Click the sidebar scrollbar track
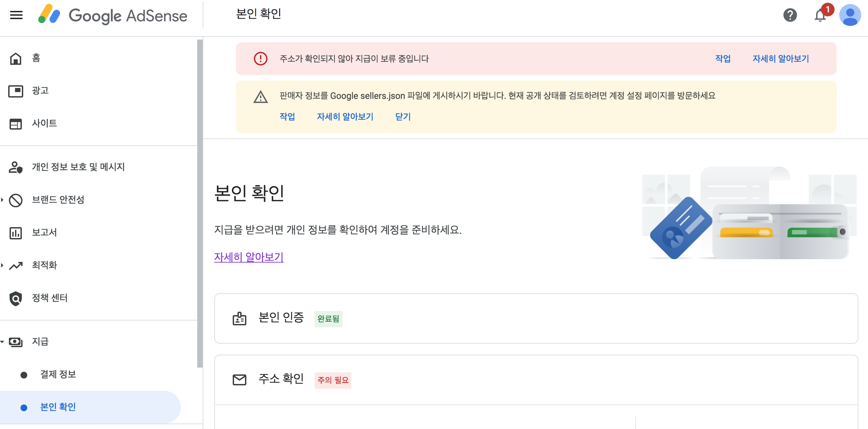This screenshot has height=429, width=868. point(200,205)
